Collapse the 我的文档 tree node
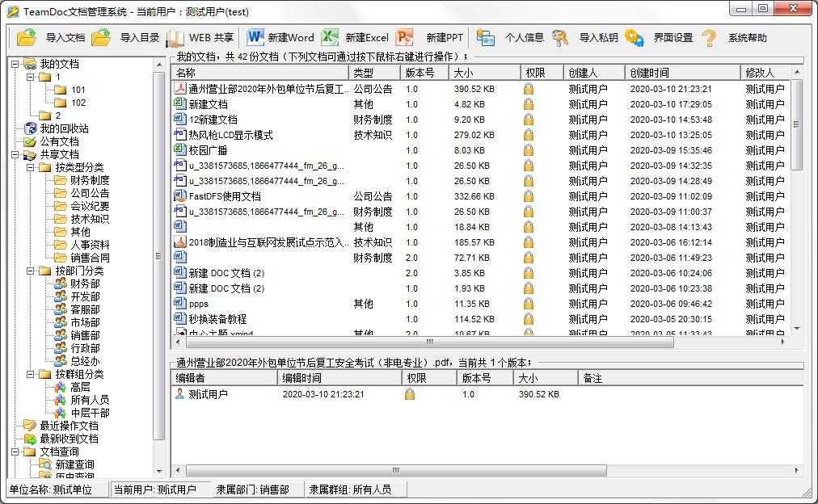Image resolution: width=818 pixels, height=504 pixels. (x=15, y=64)
